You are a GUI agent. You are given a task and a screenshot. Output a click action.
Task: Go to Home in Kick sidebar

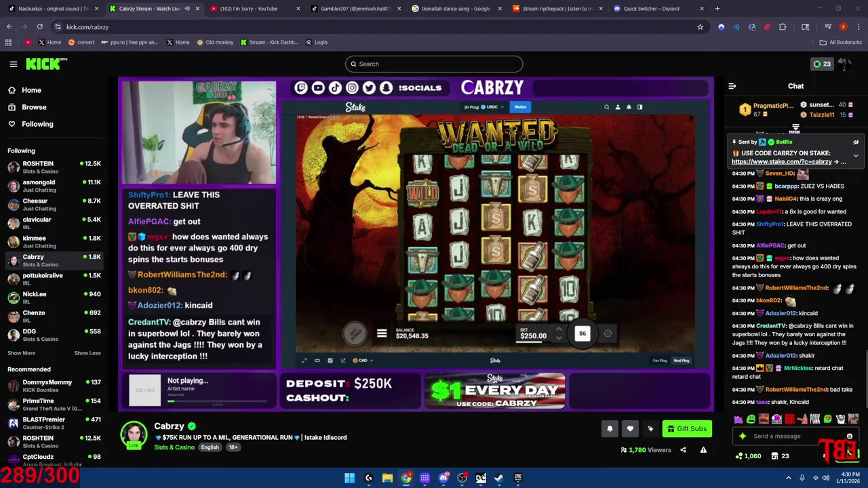coord(24,90)
